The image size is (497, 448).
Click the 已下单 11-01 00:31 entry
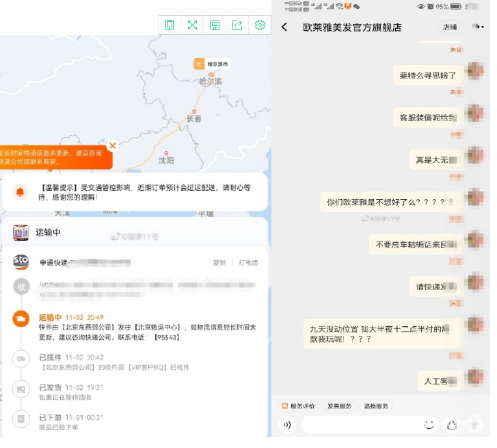point(71,422)
